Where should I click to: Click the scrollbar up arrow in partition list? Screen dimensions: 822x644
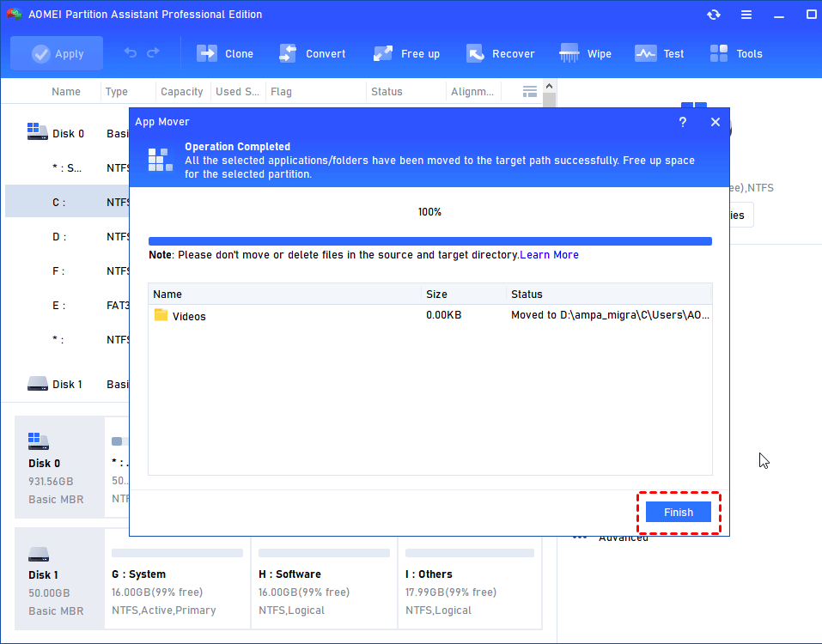(x=549, y=86)
